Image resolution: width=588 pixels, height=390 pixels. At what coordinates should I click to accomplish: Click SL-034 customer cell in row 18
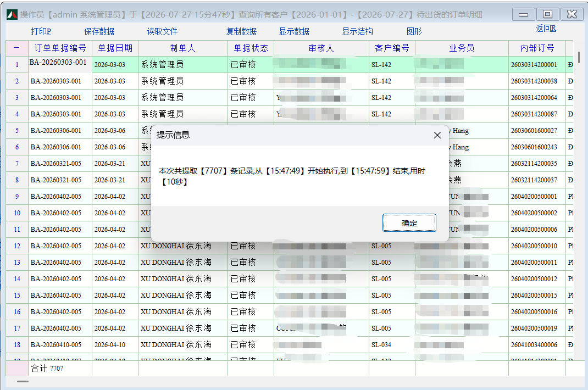tap(392, 344)
